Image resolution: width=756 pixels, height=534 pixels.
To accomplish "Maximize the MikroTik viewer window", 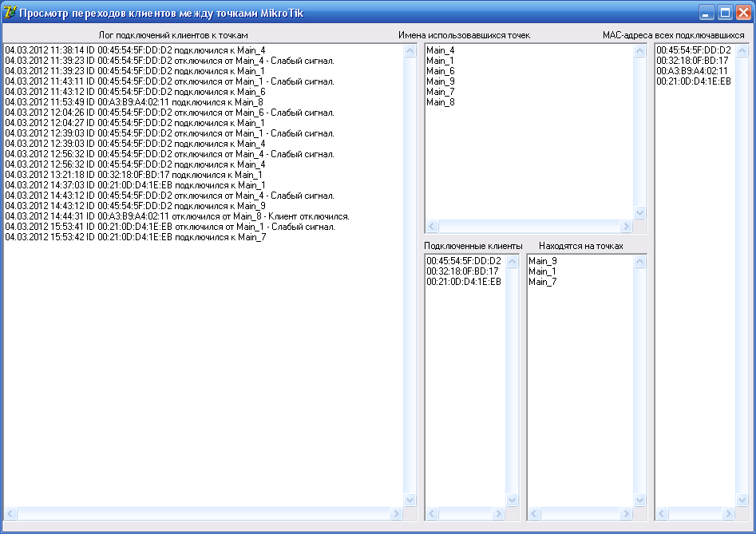I will tap(725, 13).
